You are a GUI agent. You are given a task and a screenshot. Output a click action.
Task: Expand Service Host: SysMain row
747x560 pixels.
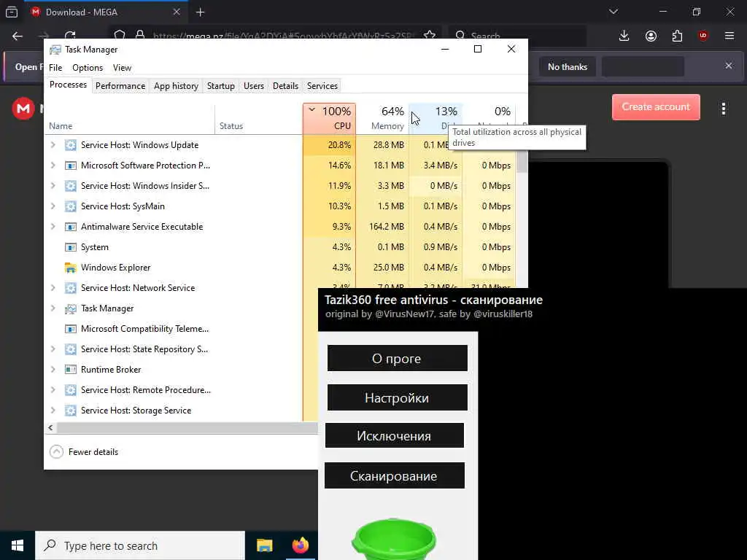(53, 206)
